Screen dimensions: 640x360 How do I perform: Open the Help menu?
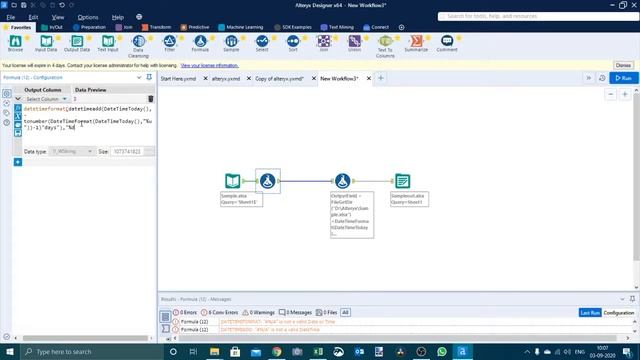[x=118, y=17]
